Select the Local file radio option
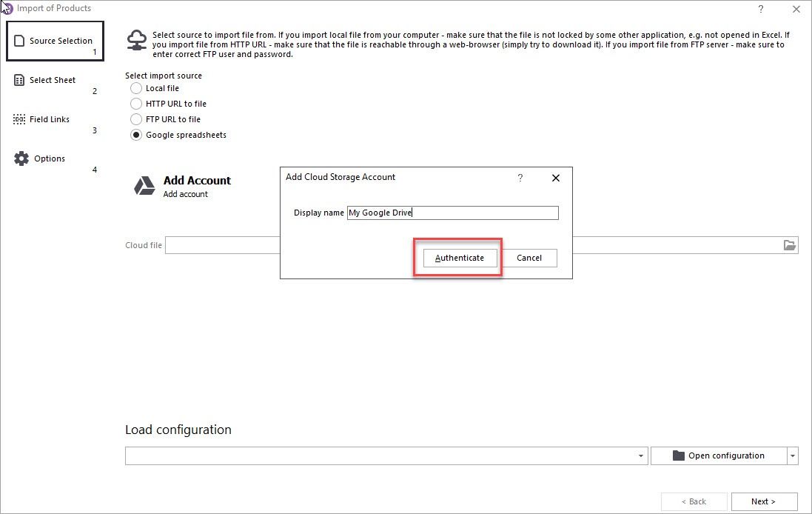 (x=136, y=88)
